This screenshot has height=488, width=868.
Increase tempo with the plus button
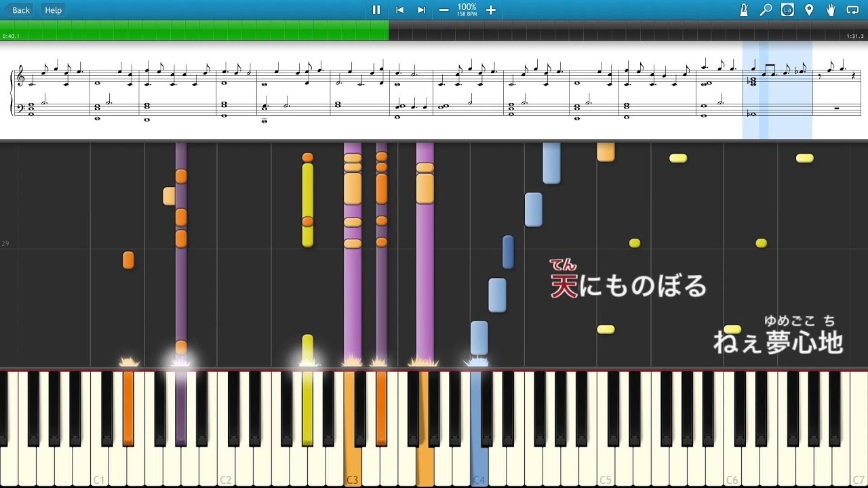[x=491, y=9]
